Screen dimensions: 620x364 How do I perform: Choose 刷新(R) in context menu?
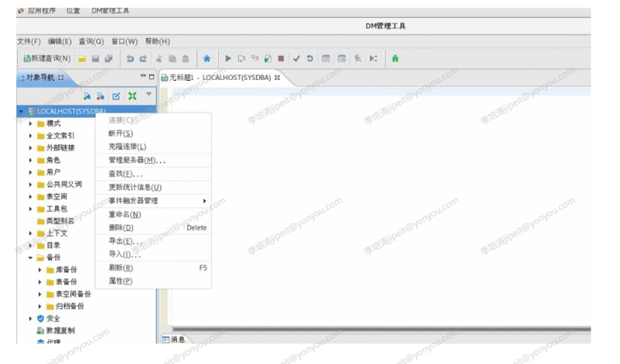pyautogui.click(x=154, y=268)
